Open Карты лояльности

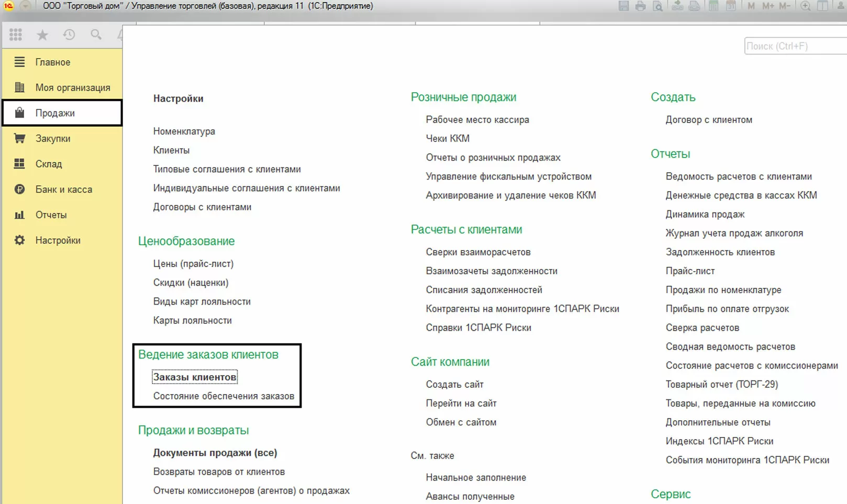192,320
